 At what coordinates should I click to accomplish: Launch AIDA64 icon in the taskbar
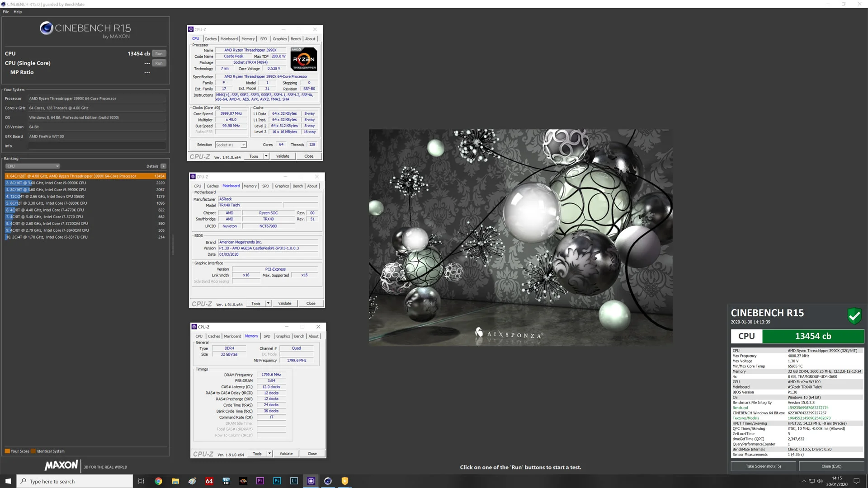(209, 481)
